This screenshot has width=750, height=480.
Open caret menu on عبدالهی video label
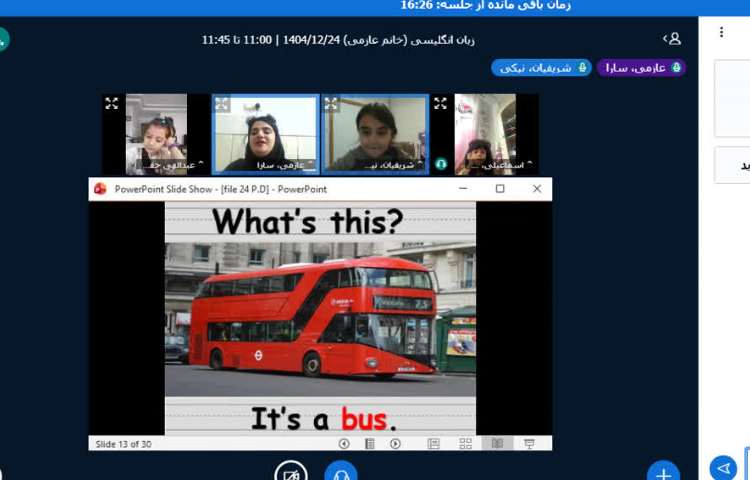[x=201, y=164]
